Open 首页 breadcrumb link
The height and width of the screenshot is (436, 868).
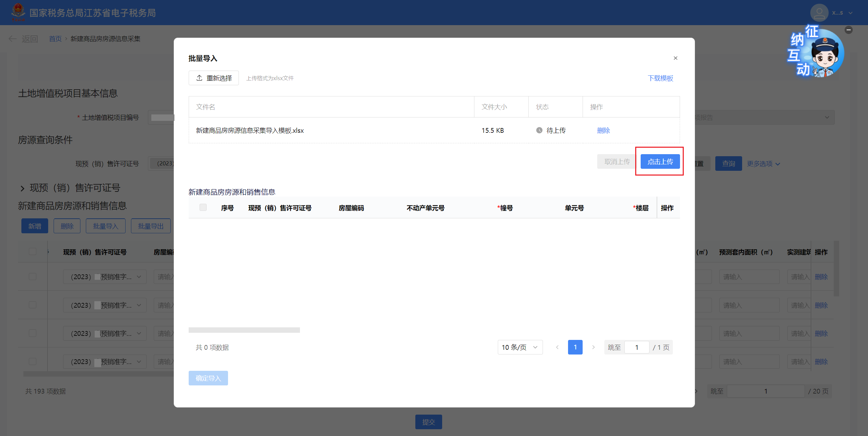55,39
